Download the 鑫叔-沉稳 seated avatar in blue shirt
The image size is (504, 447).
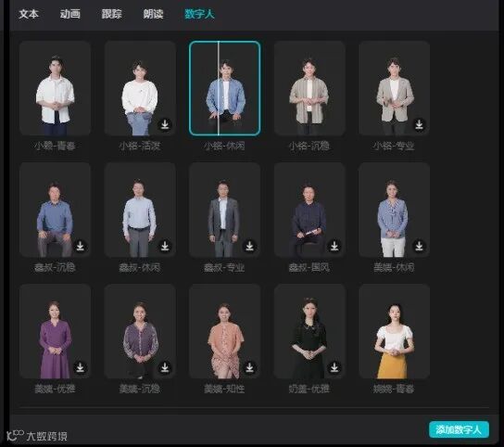coord(80,246)
